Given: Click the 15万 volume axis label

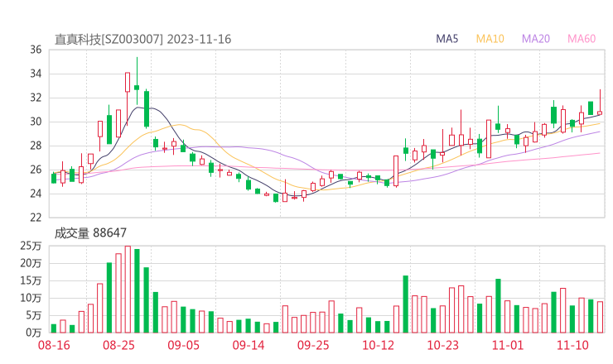Looking at the screenshot, I should (31, 280).
